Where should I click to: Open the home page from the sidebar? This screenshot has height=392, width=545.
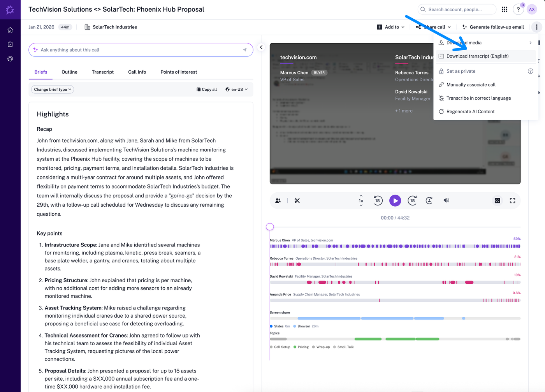[x=10, y=30]
